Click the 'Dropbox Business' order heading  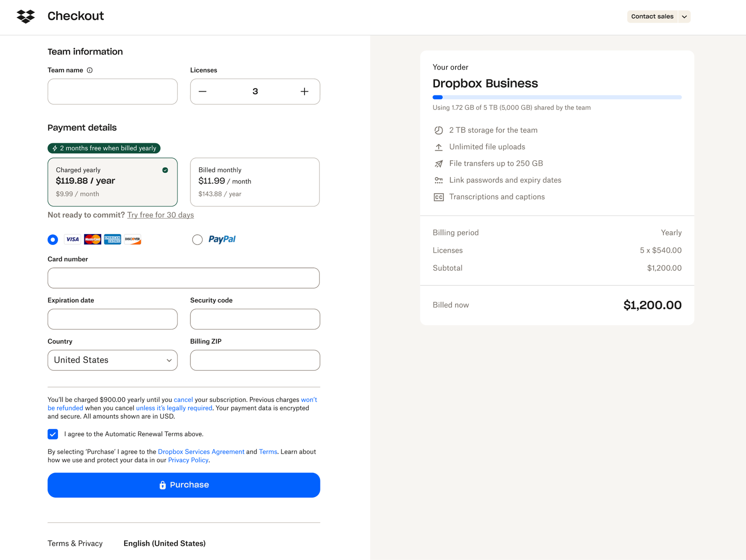[x=485, y=83]
